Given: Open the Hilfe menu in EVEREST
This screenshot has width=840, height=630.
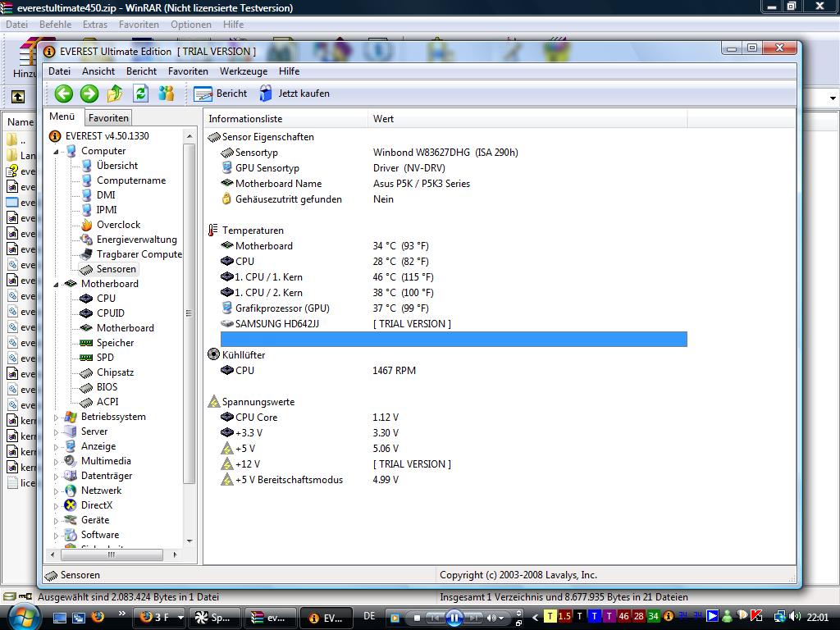Looking at the screenshot, I should click(x=289, y=71).
